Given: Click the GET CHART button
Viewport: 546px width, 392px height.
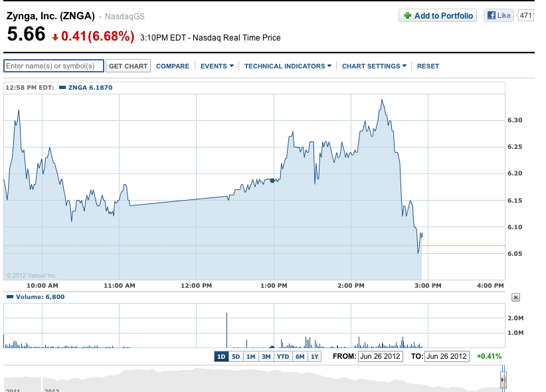Looking at the screenshot, I should (128, 66).
